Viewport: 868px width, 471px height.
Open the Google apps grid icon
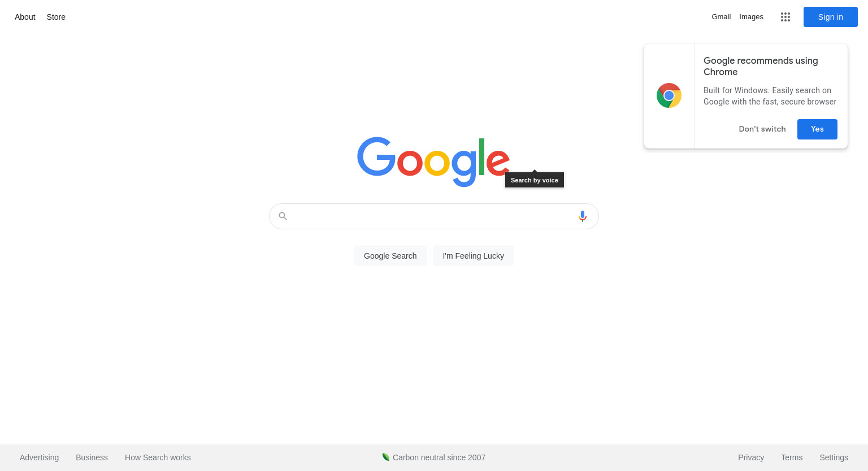pyautogui.click(x=785, y=17)
